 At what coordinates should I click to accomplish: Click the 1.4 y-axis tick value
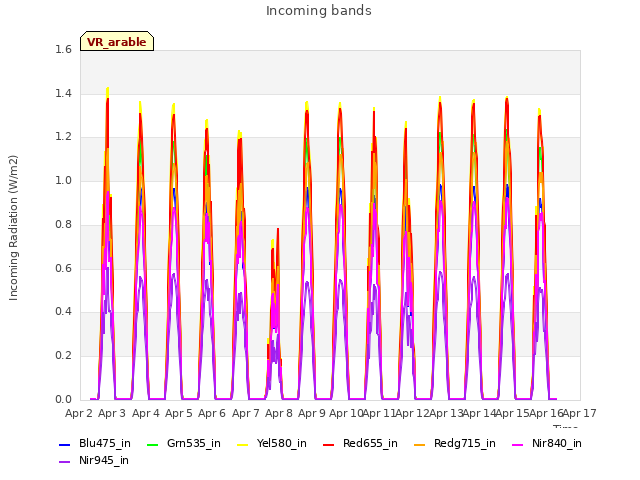[63, 93]
